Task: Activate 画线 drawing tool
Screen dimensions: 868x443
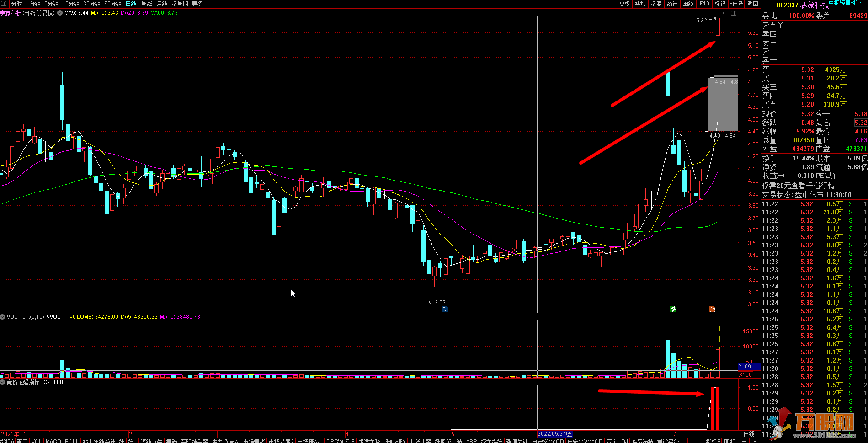Action: (x=688, y=4)
